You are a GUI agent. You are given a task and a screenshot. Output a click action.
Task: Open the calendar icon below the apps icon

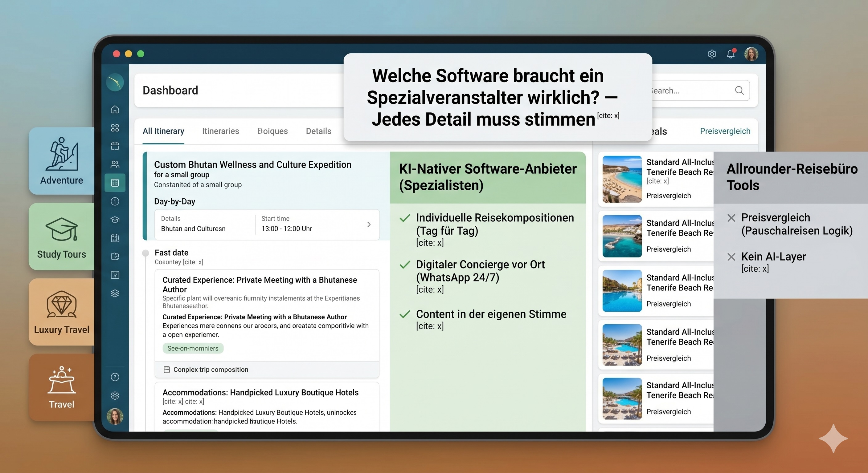click(x=115, y=146)
